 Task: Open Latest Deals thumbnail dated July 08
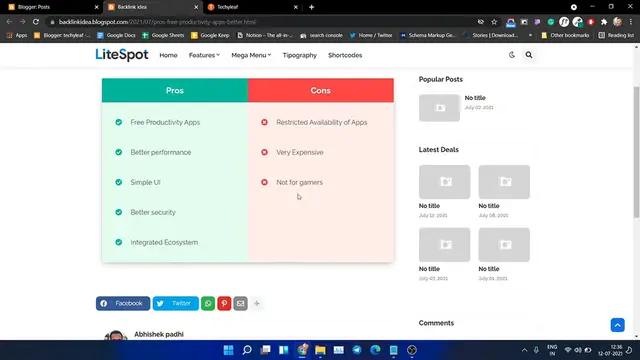pyautogui.click(x=504, y=182)
